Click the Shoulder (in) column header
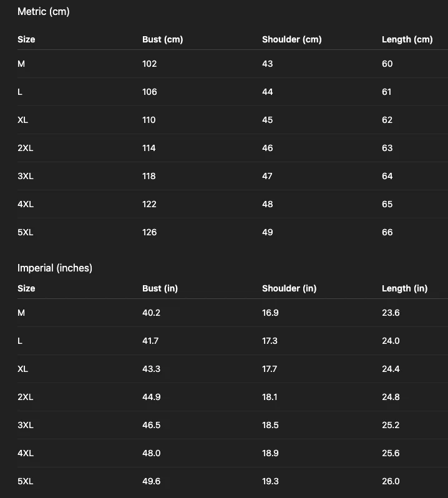This screenshot has width=448, height=498. pos(290,288)
